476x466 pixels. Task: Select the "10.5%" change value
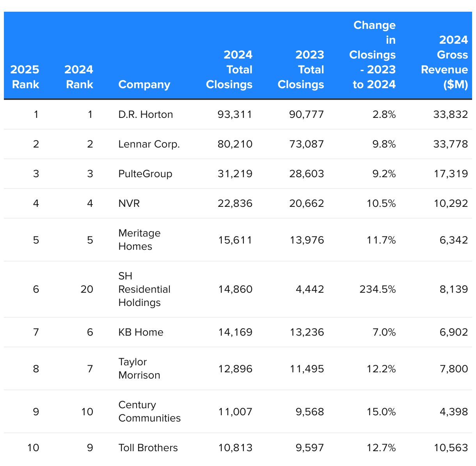click(x=381, y=203)
